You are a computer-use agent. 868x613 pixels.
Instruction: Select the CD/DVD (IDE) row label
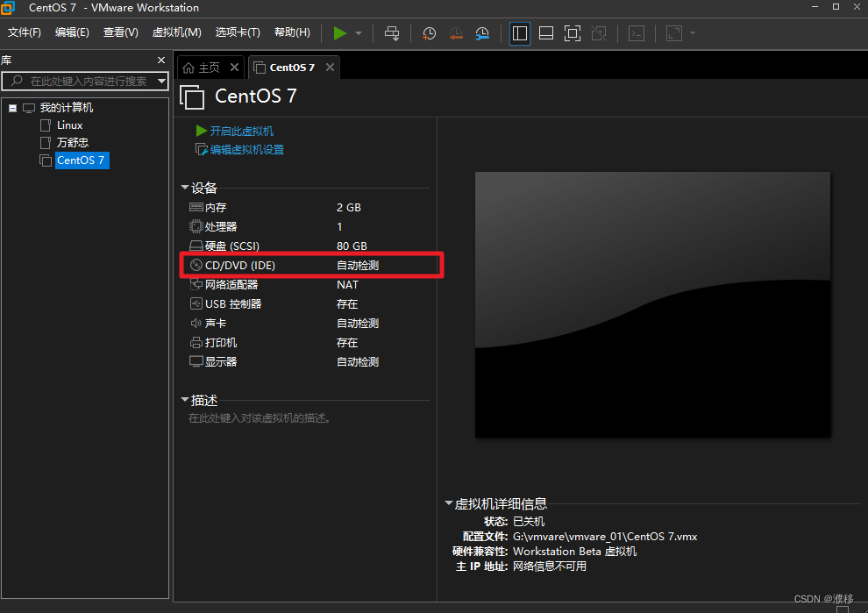coord(239,265)
